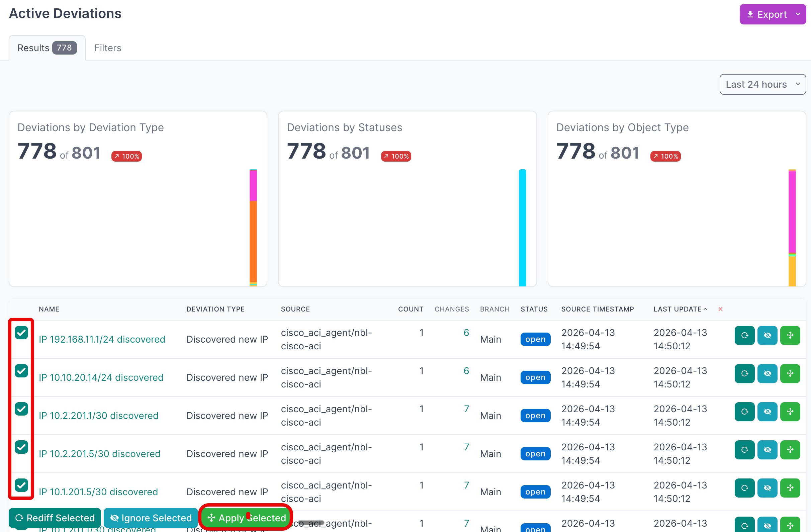Expand the Export button dropdown arrow
This screenshot has height=532, width=811.
point(798,14)
